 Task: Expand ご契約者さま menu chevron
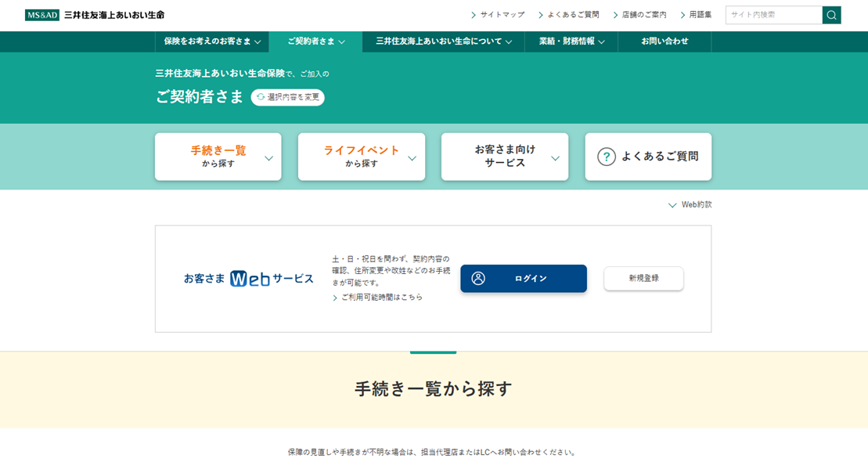pos(342,42)
